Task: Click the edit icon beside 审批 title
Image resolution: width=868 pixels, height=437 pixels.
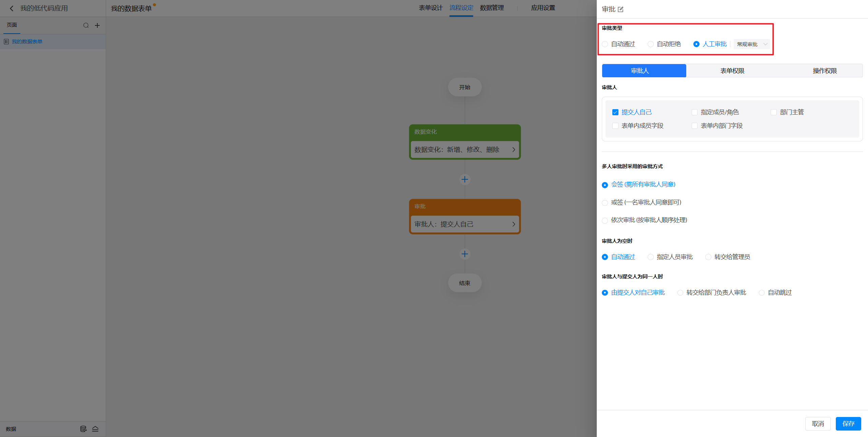Action: click(620, 9)
